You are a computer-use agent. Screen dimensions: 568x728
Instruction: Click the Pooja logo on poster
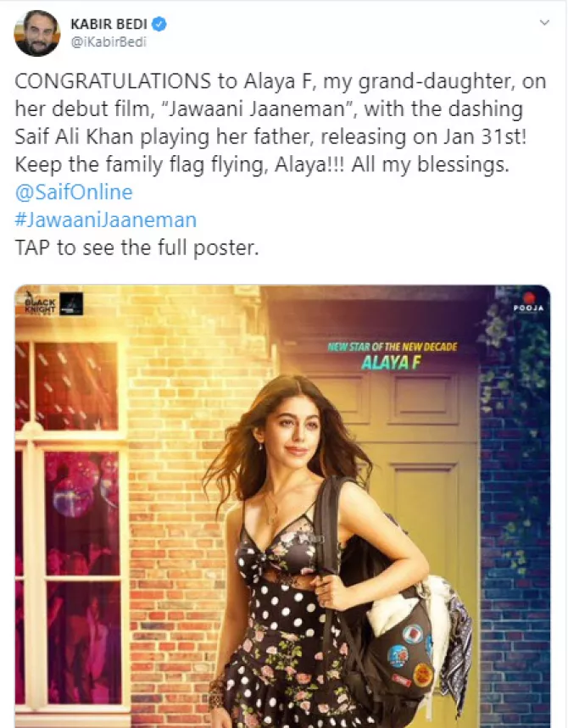(528, 303)
